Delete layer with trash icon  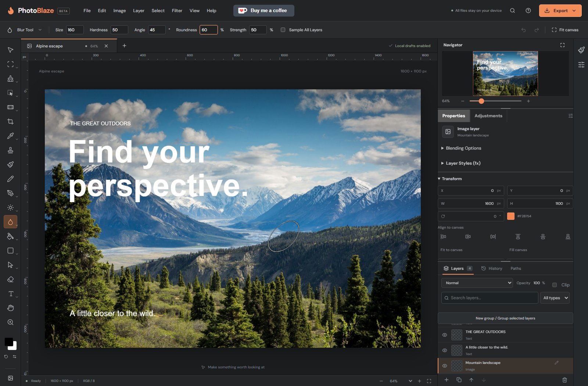pyautogui.click(x=564, y=380)
